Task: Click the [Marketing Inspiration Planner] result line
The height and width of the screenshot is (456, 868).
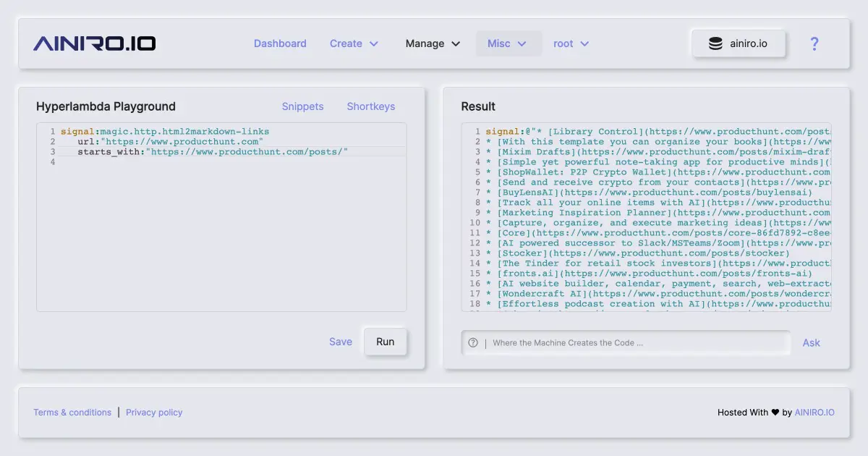Action: pos(658,213)
